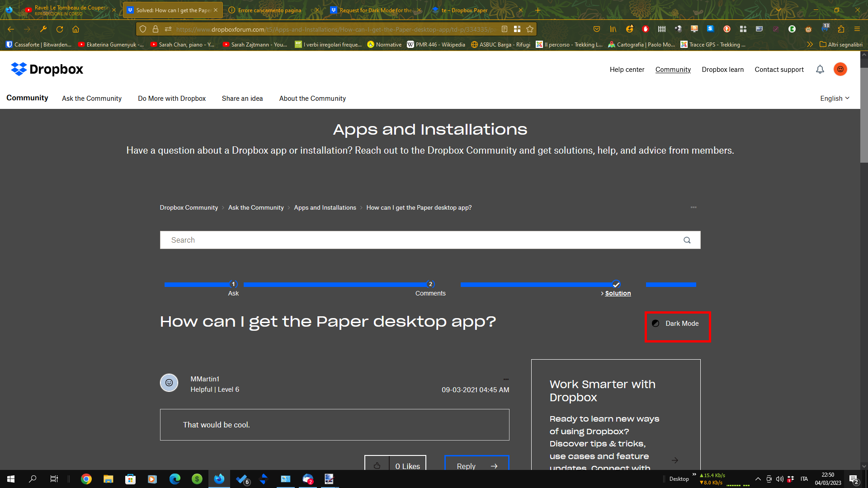Bookmark this page with the star
Viewport: 868px width, 488px height.
click(x=530, y=29)
